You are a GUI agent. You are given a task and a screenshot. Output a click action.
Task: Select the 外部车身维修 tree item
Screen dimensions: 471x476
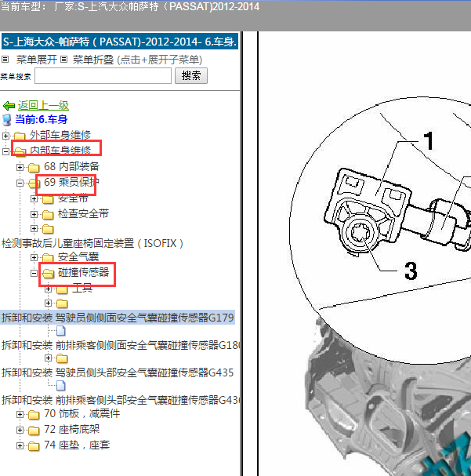pyautogui.click(x=60, y=135)
